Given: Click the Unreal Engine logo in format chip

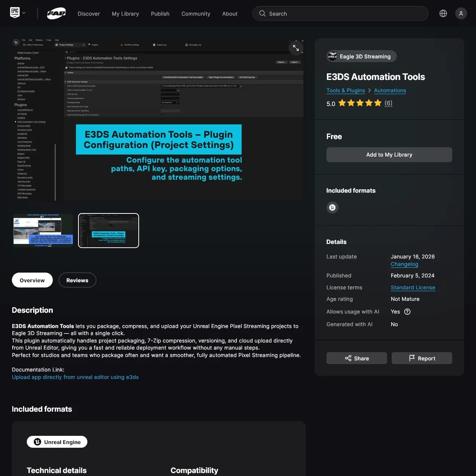Looking at the screenshot, I should point(38,442).
